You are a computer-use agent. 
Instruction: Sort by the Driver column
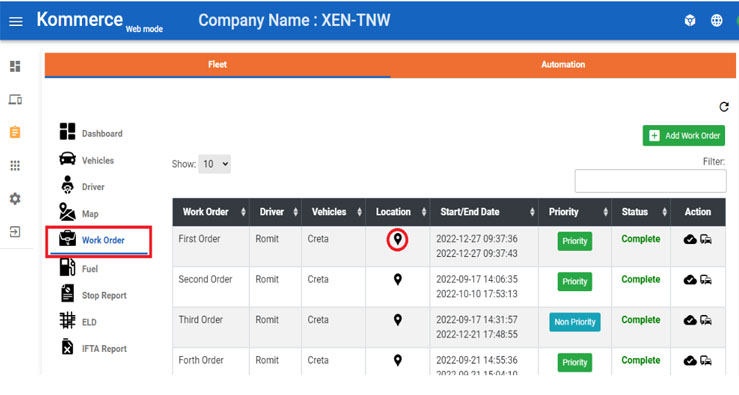point(276,212)
